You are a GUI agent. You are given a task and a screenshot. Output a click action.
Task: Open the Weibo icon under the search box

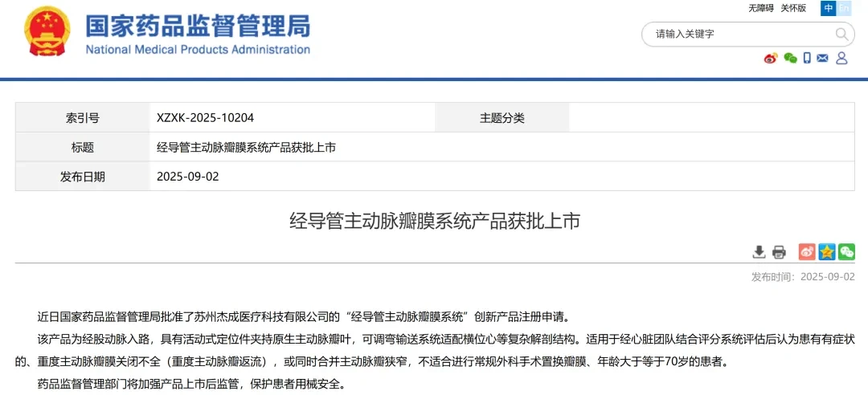[x=771, y=58]
